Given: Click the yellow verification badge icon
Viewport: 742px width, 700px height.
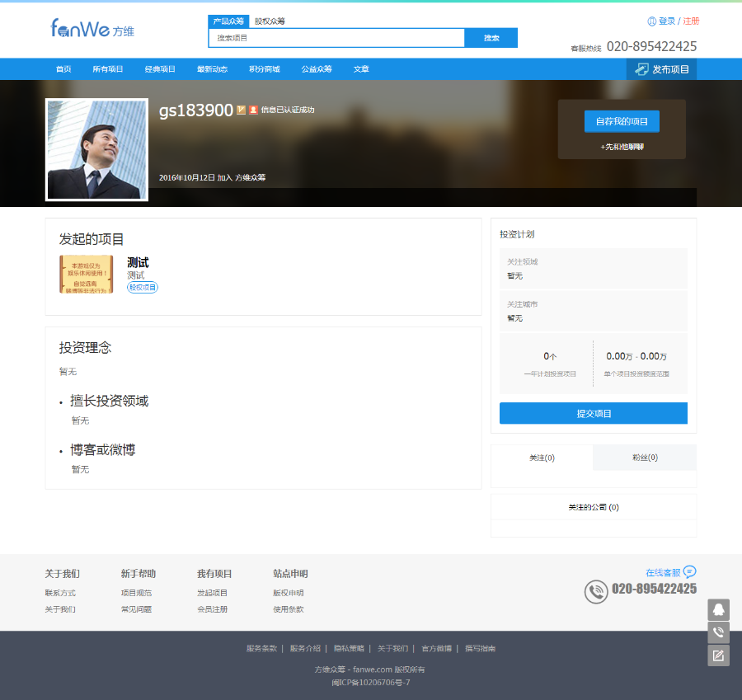Looking at the screenshot, I should [x=241, y=110].
